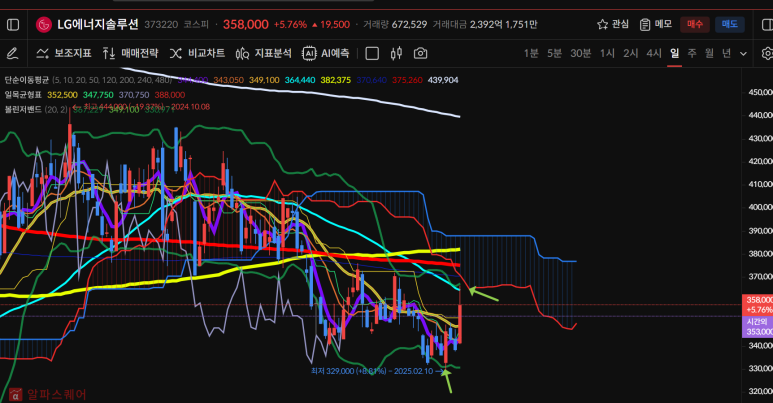773x403 pixels.
Task: Switch to the 4시 timeframe
Action: (654, 53)
